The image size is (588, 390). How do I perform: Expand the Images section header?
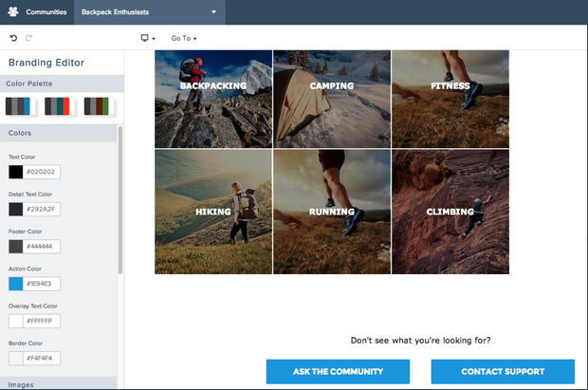pyautogui.click(x=58, y=383)
